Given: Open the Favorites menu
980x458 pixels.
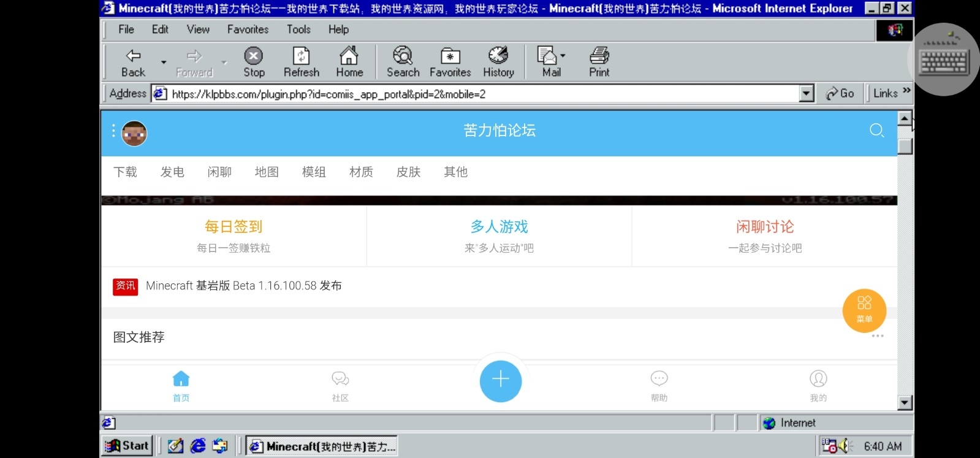Looking at the screenshot, I should 248,29.
